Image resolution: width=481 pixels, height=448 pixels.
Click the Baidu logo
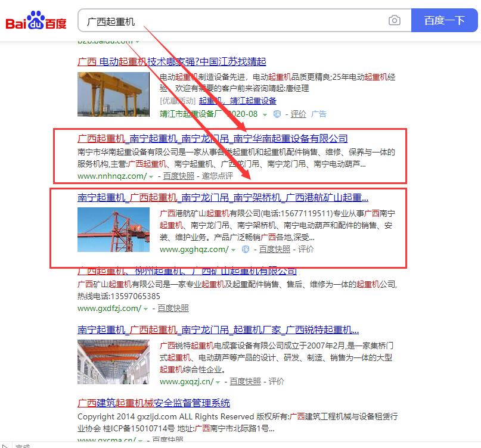pos(36,20)
